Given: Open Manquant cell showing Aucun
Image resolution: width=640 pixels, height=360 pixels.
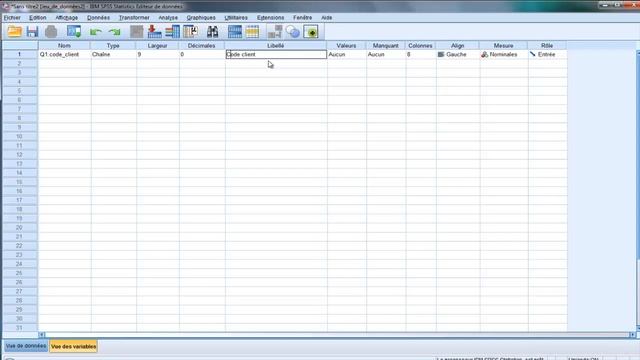Looking at the screenshot, I should pos(386,54).
